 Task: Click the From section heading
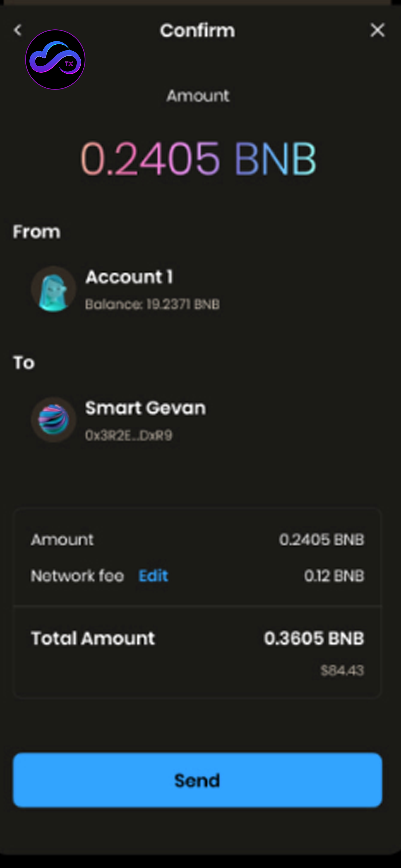[37, 232]
